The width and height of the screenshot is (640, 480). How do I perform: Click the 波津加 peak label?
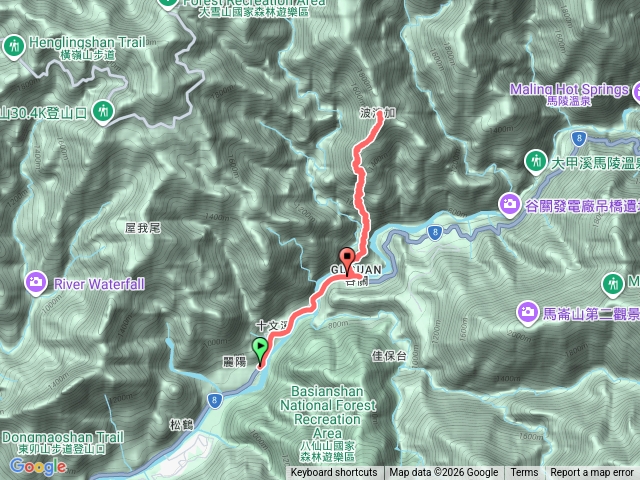coord(378,113)
